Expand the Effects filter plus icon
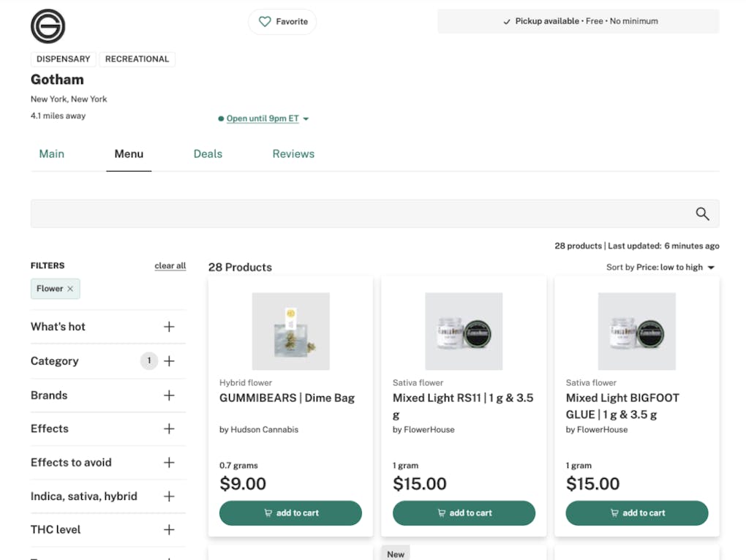Screen dimensions: 746x560 (x=169, y=429)
